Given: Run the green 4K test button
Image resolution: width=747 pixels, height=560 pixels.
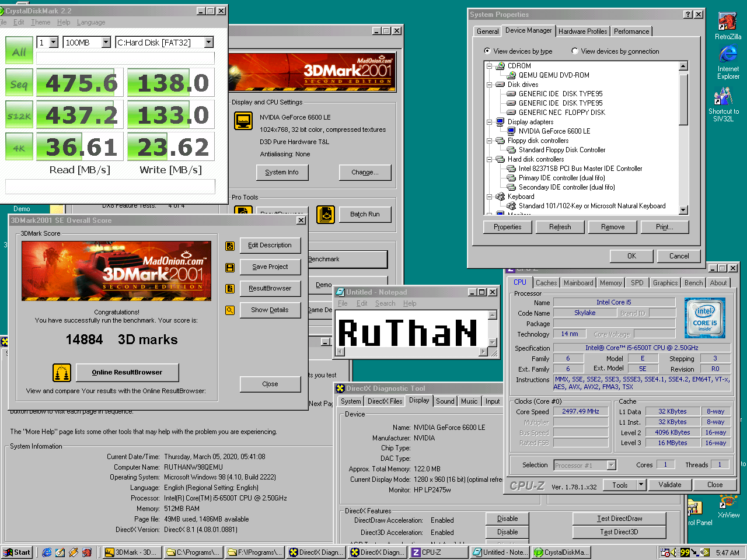Looking at the screenshot, I should [19, 147].
